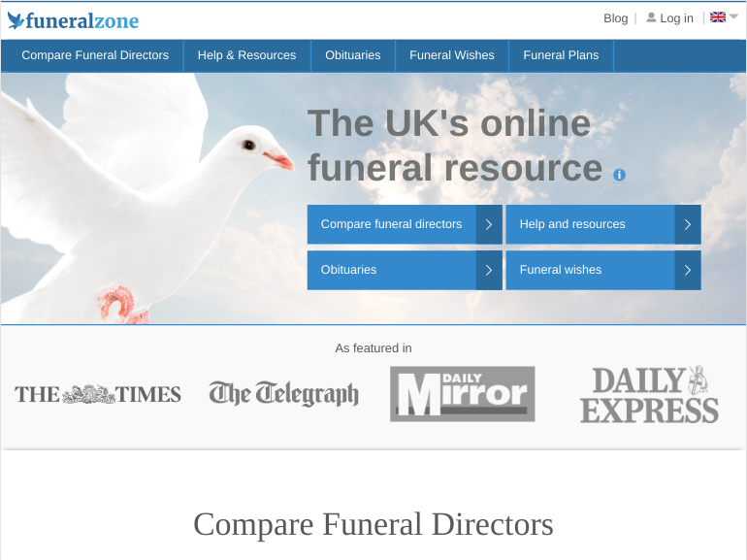Click The Times newspaper logo
The height and width of the screenshot is (560, 747).
pos(98,394)
